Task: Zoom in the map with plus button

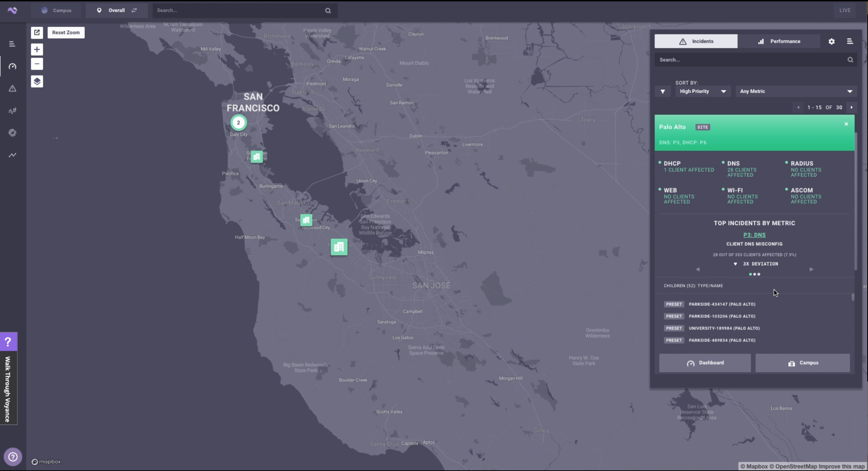Action: point(37,49)
